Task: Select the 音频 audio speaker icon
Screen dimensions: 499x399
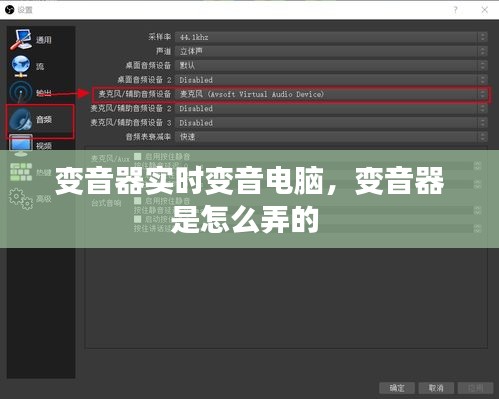Action: (21, 119)
